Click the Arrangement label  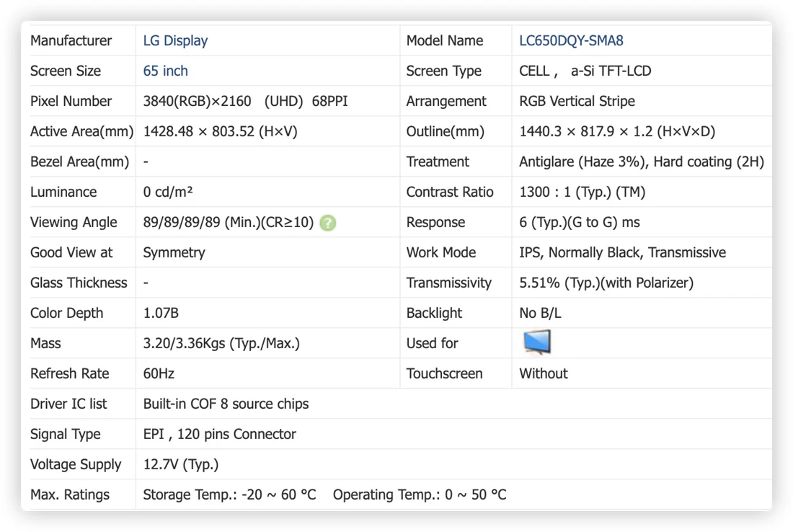446,101
